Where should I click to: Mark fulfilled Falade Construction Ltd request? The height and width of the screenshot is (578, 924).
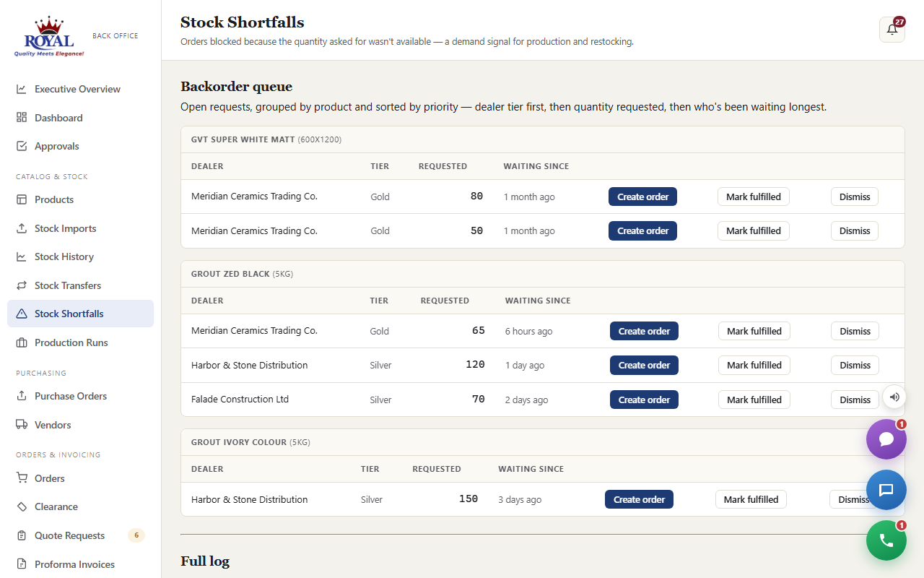point(754,400)
